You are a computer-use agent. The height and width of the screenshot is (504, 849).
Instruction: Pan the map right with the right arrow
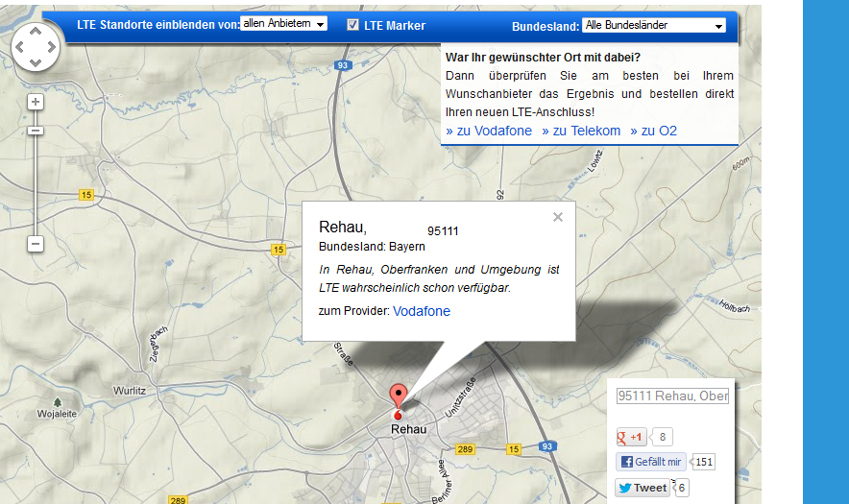click(x=52, y=47)
